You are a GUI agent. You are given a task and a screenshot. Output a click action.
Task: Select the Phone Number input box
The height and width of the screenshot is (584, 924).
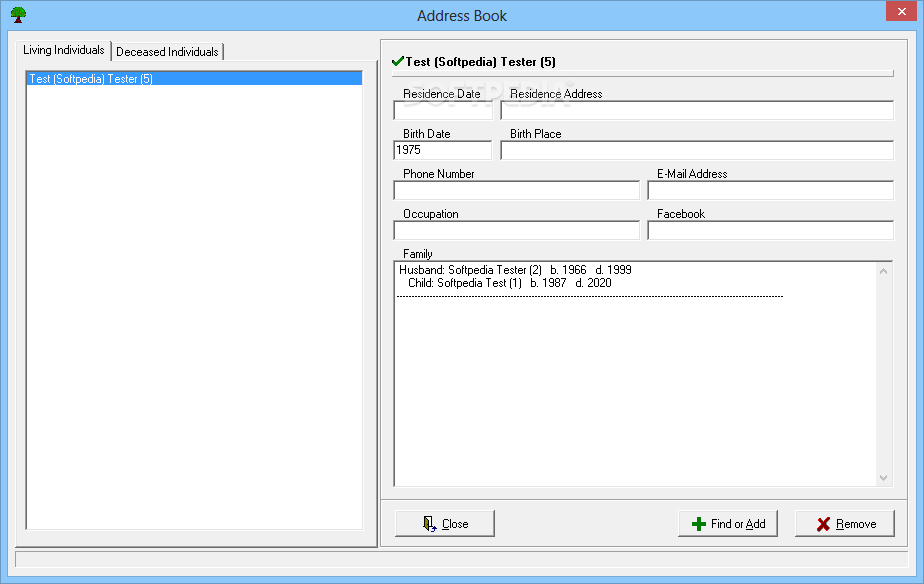[x=516, y=190]
